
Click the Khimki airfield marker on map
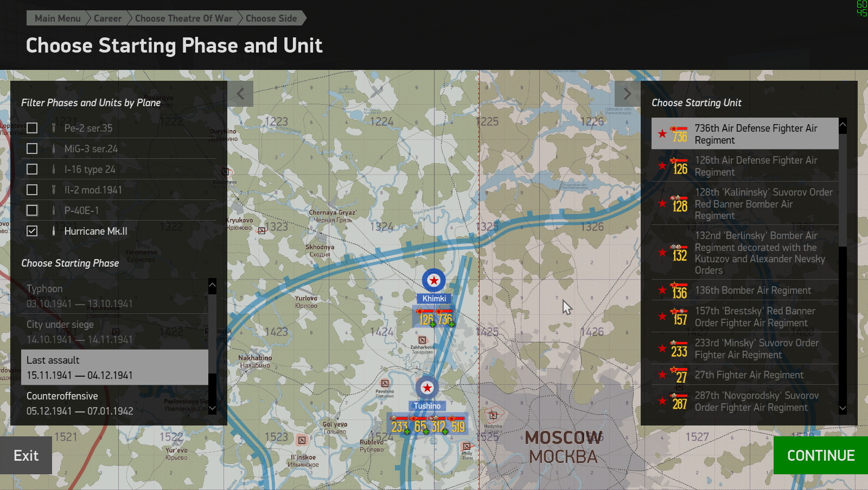pyautogui.click(x=434, y=281)
